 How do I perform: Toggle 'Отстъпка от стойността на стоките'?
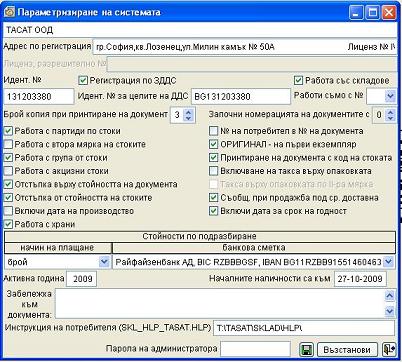click(x=8, y=198)
